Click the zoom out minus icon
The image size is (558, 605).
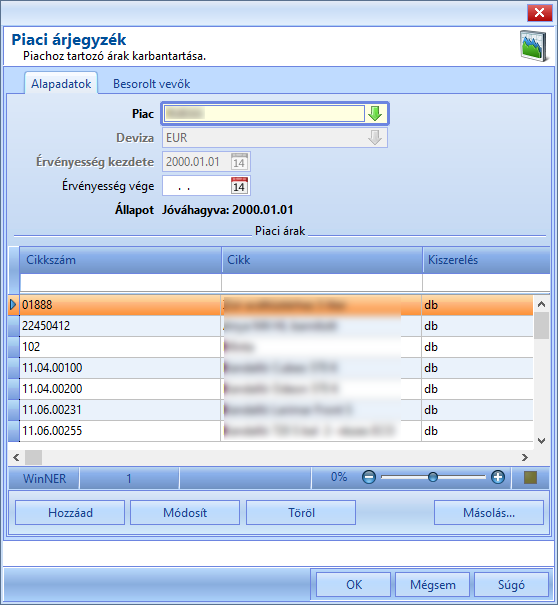369,477
